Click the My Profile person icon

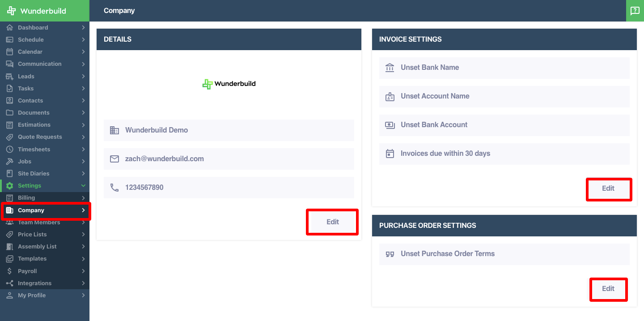9,295
